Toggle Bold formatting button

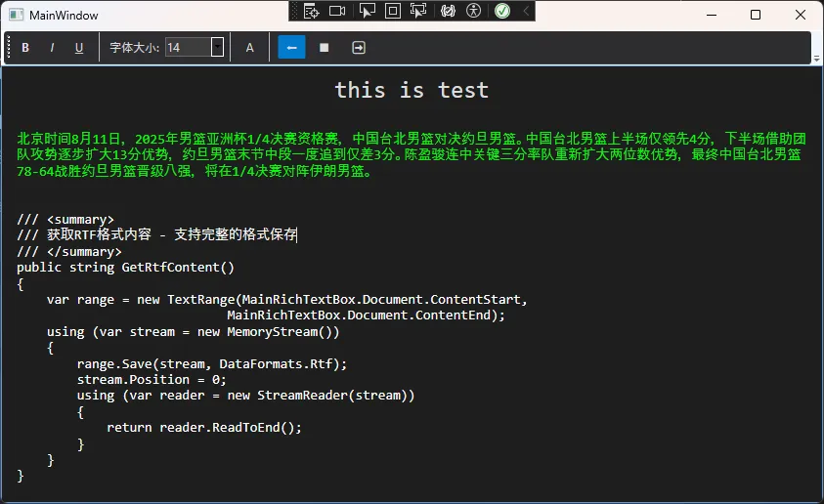tap(25, 48)
